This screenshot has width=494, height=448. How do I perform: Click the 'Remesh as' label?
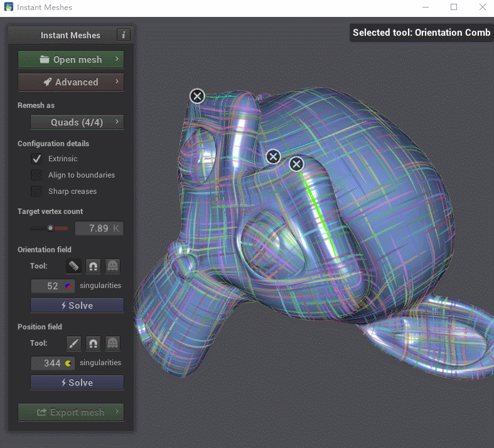tap(36, 105)
